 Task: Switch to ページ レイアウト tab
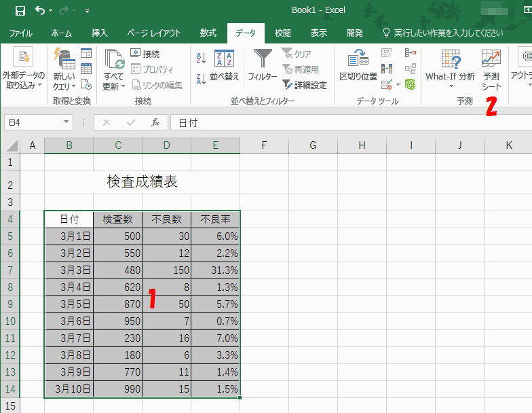(153, 33)
